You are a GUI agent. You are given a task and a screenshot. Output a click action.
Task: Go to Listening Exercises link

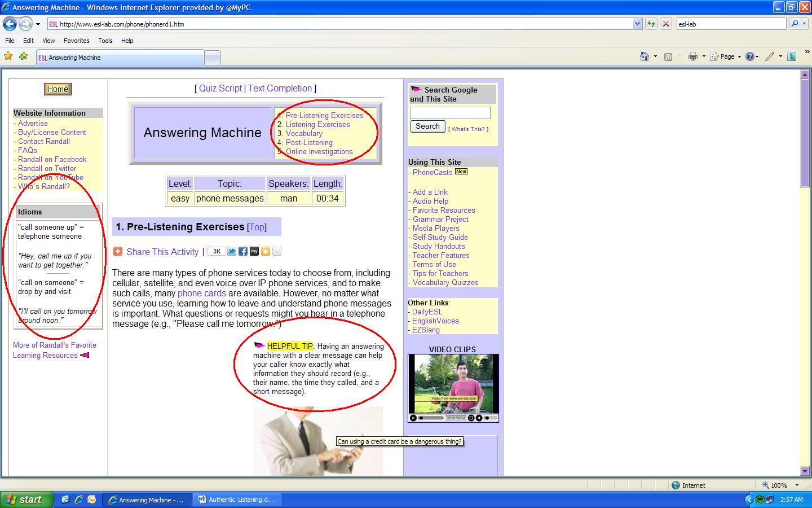pos(317,124)
